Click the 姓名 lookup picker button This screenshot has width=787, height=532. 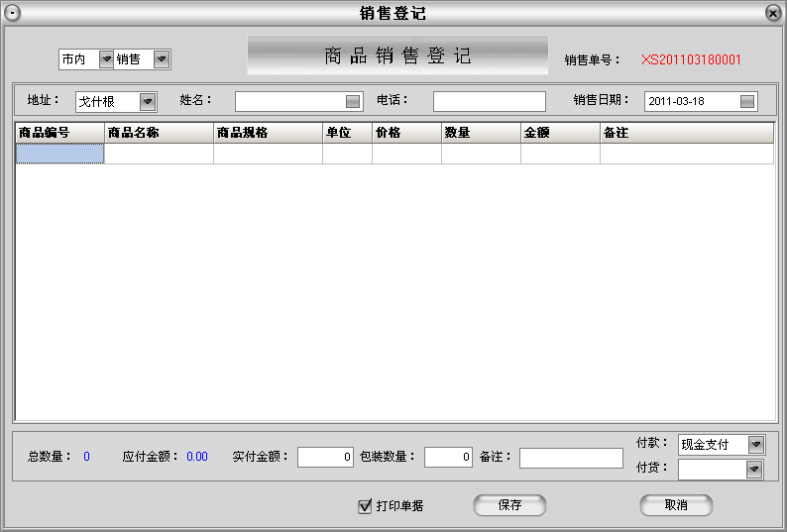coord(353,101)
